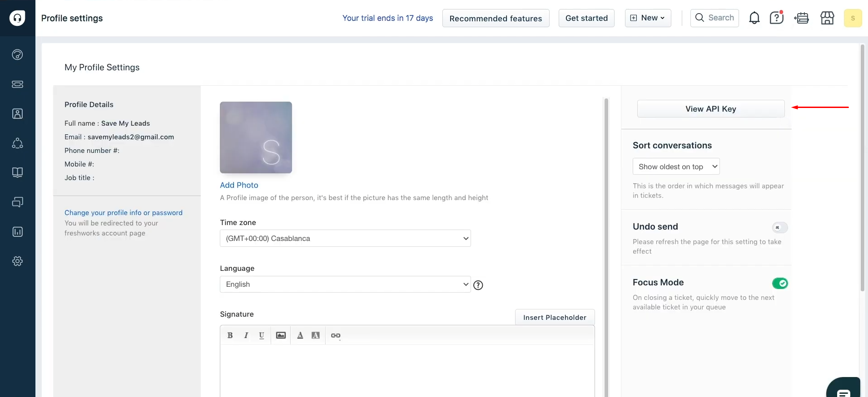Open the Contacts icon in the sidebar
Image resolution: width=868 pixels, height=397 pixels.
click(17, 114)
